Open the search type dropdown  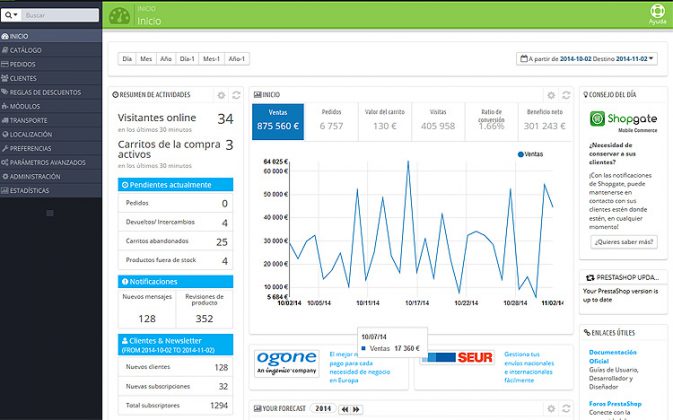[x=12, y=16]
